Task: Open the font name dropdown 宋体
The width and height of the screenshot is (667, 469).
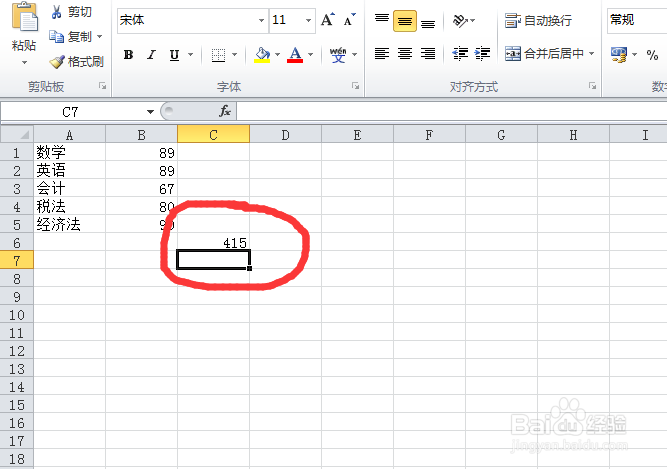Action: [261, 20]
